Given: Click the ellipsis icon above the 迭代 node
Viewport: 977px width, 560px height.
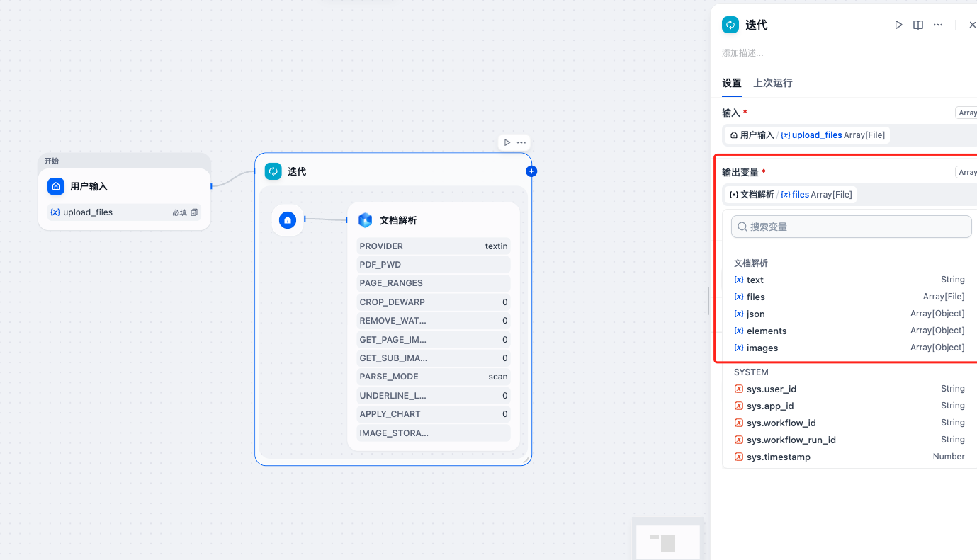Looking at the screenshot, I should [x=521, y=142].
